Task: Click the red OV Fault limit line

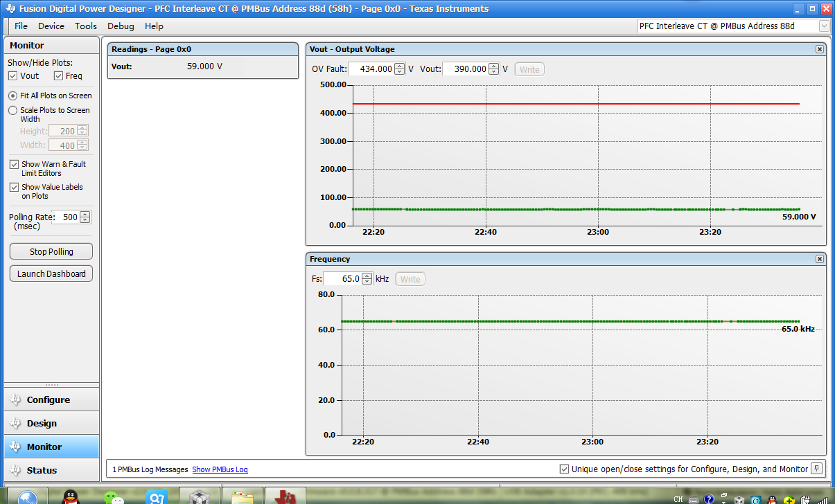Action: 576,104
